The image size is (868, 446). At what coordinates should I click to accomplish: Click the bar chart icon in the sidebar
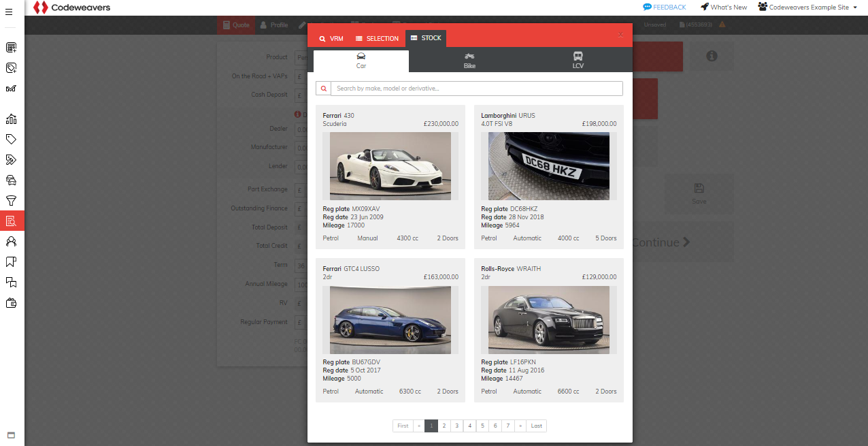click(11, 119)
